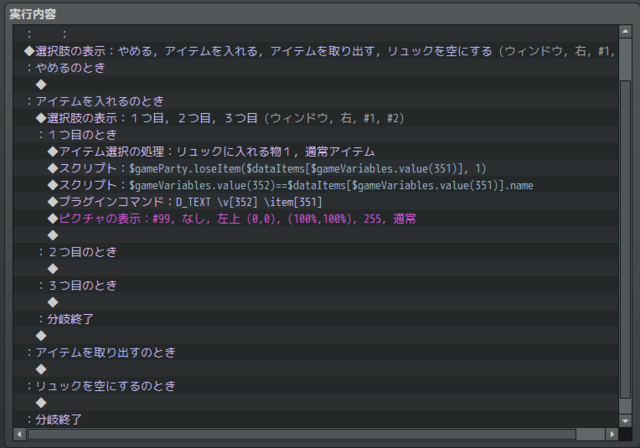The image size is (640, 448).
Task: Select the top 選択肢の表示 line with やめる
Action: click(x=316, y=51)
